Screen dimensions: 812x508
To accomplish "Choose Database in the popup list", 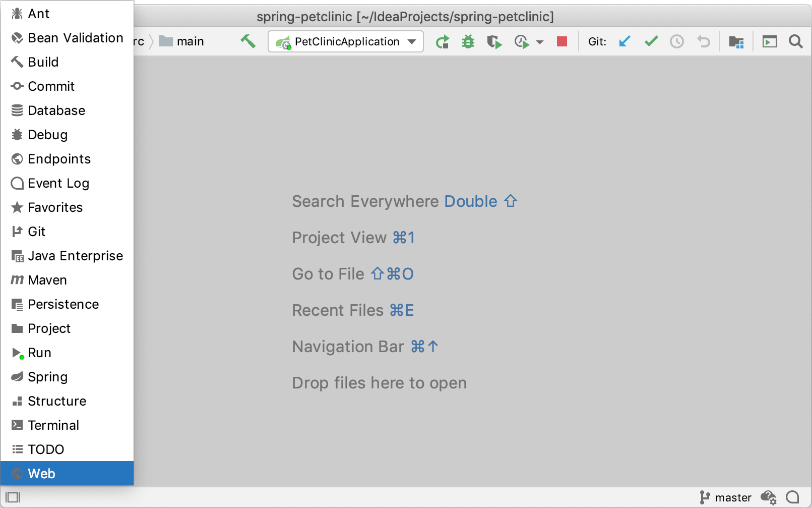I will 67,110.
